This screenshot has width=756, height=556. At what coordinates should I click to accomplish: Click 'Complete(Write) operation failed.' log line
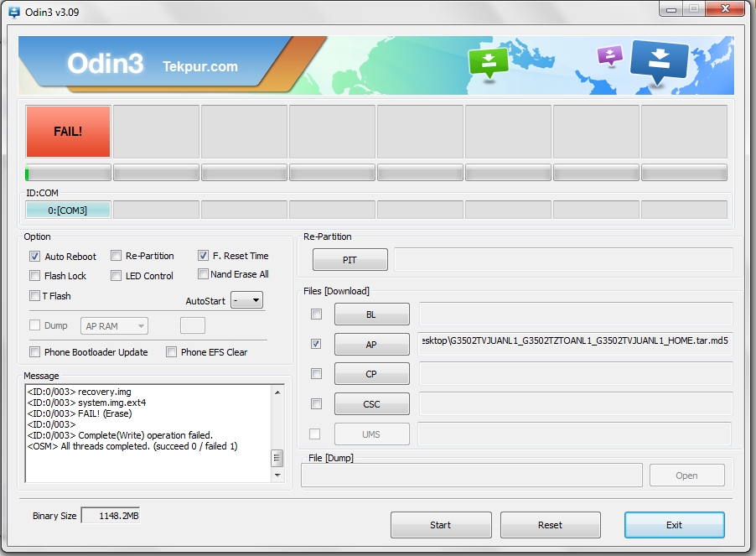click(x=120, y=435)
